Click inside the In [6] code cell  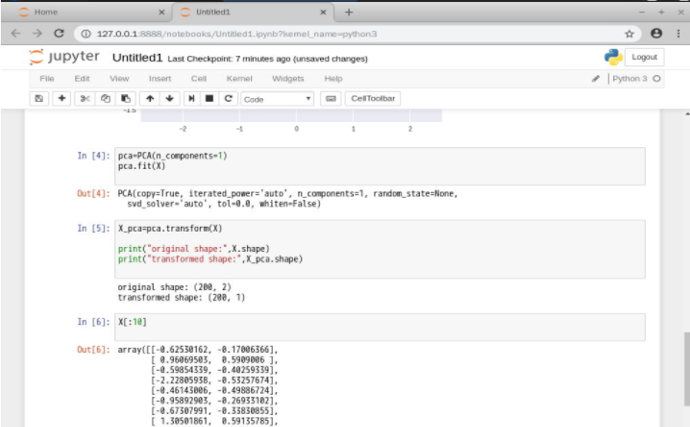point(380,327)
